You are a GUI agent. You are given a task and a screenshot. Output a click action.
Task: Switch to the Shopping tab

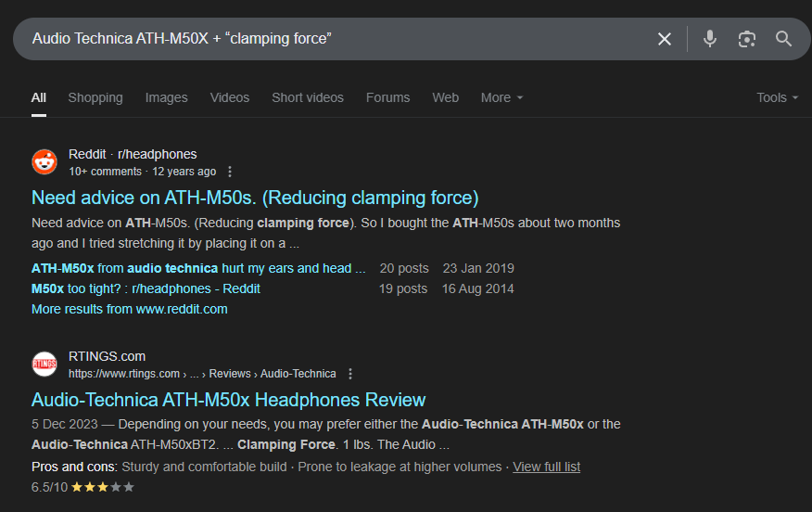pyautogui.click(x=95, y=97)
